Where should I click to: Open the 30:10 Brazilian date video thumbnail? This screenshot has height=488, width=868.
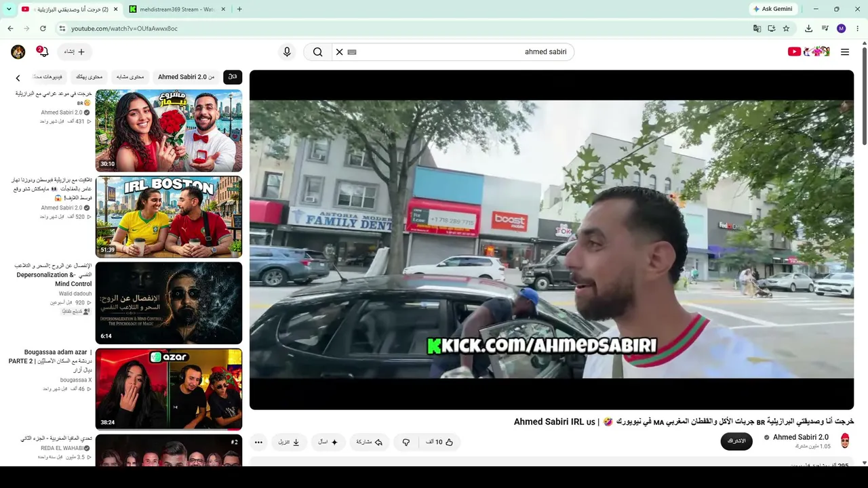[169, 131]
